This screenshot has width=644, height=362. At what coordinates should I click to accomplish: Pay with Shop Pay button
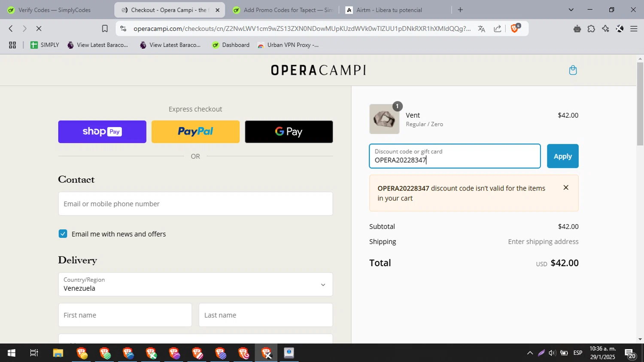(x=102, y=132)
